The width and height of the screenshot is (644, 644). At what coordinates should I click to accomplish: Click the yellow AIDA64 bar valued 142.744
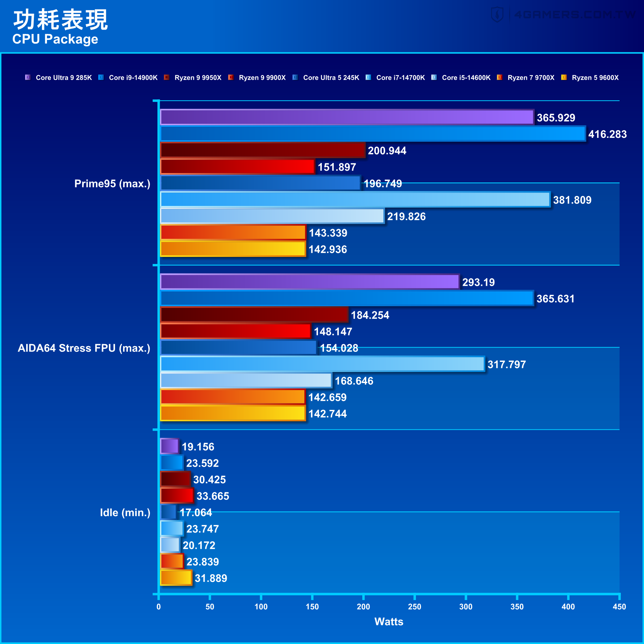pos(233,413)
